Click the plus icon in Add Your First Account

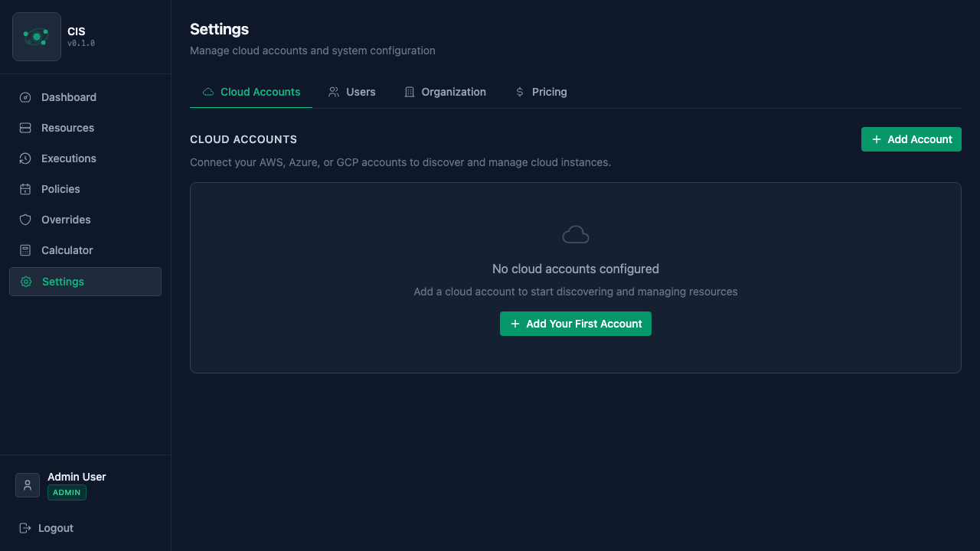click(x=515, y=324)
